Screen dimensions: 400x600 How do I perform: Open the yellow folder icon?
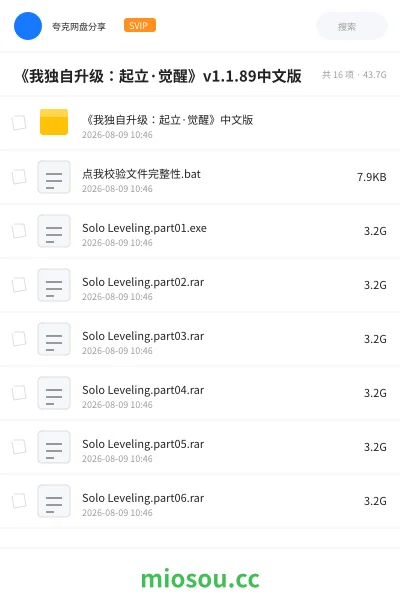click(54, 122)
